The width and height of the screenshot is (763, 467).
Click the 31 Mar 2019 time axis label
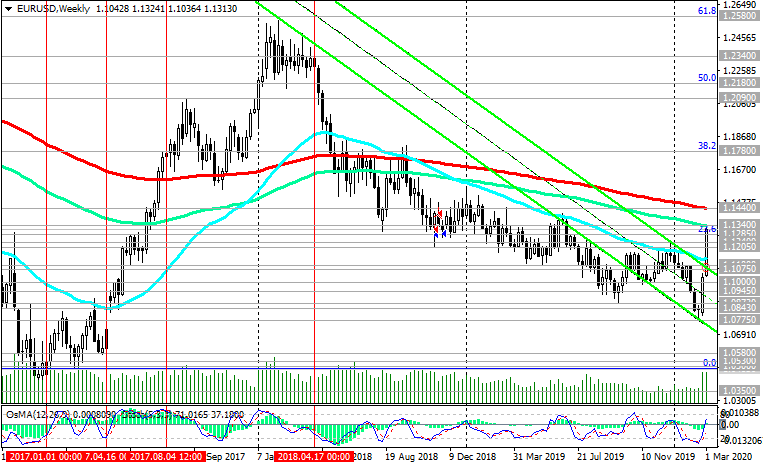tap(539, 457)
